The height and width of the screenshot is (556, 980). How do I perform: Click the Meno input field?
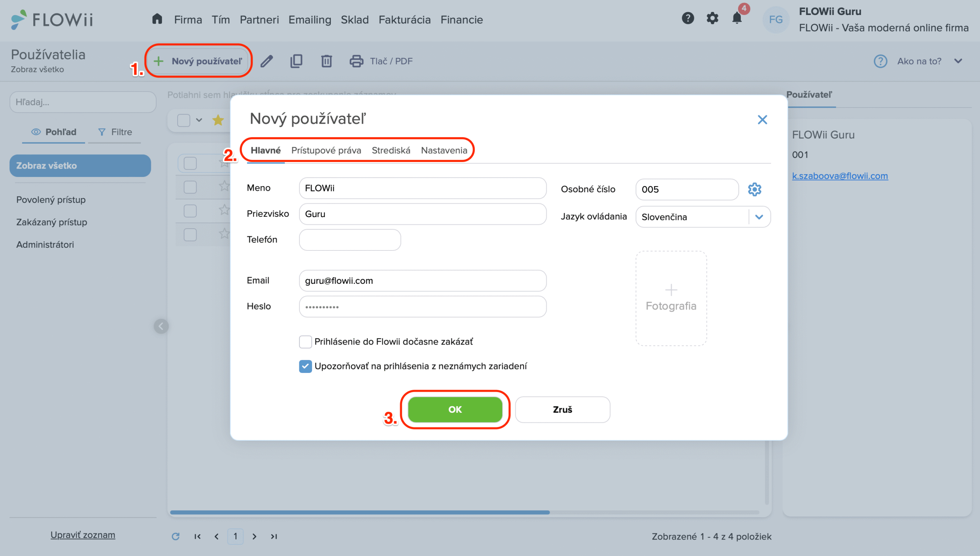pos(423,188)
